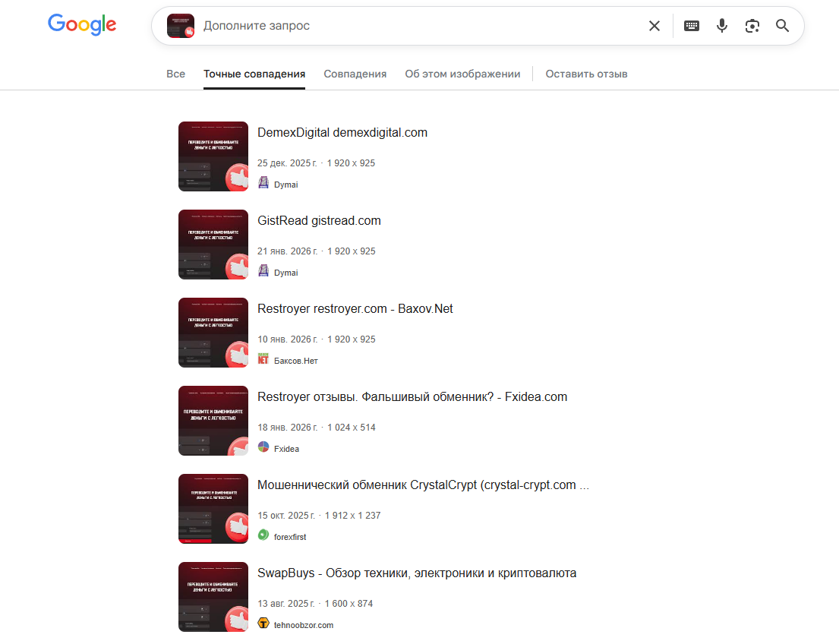
Task: Clear the search query with the X
Action: (654, 26)
